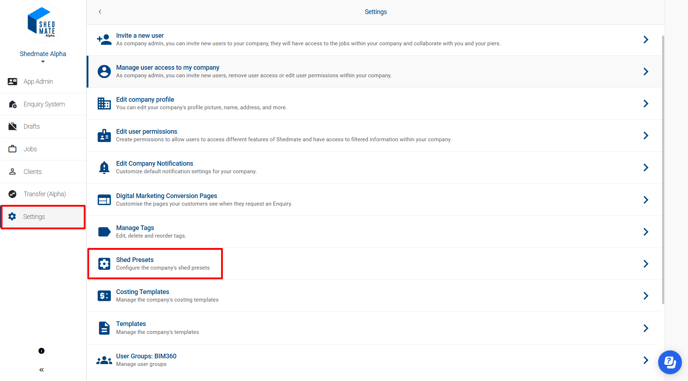Click the Manage Tags label icon
The image size is (688, 381).
pyautogui.click(x=104, y=232)
